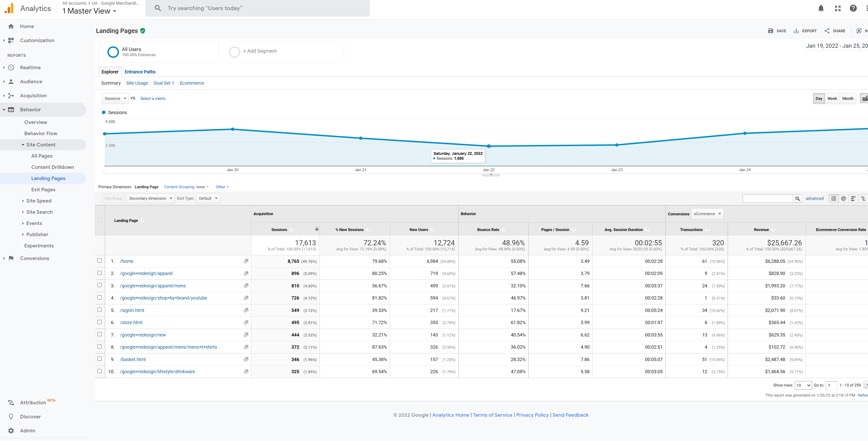Expand the Secondary dimension dropdown
Image resolution: width=868 pixels, height=441 pixels.
tap(150, 198)
